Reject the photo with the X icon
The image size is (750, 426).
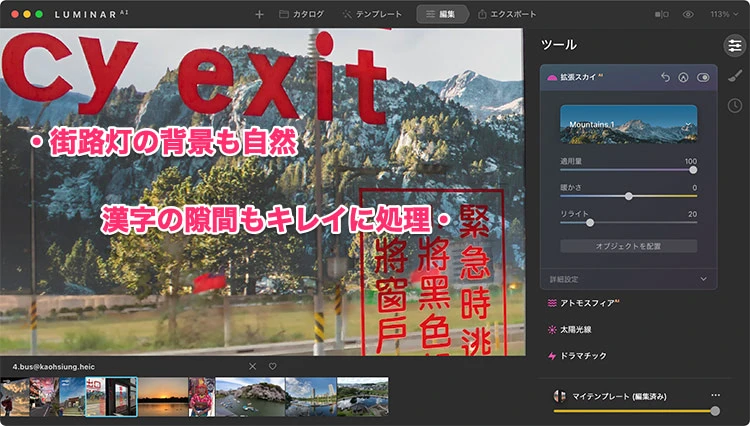(252, 366)
